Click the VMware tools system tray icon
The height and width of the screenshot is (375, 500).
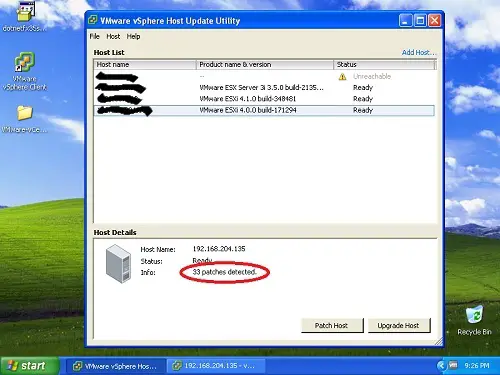(453, 365)
